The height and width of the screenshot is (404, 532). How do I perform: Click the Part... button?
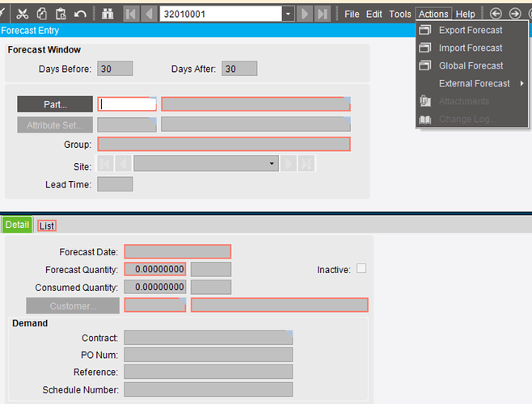click(x=55, y=104)
